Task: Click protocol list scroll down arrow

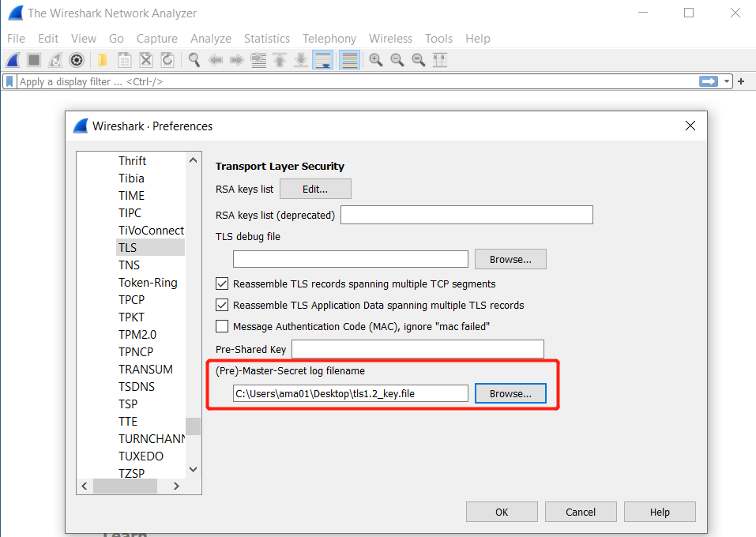Action: (x=194, y=469)
